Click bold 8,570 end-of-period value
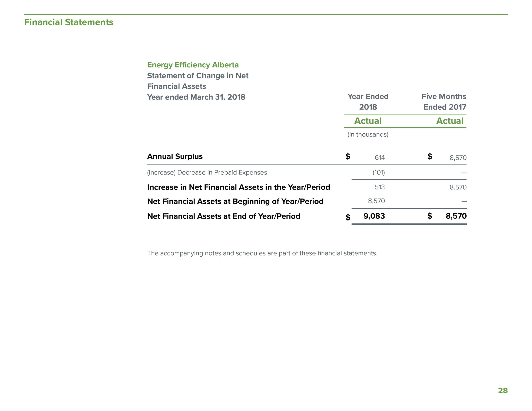532x411 pixels. 456,216
